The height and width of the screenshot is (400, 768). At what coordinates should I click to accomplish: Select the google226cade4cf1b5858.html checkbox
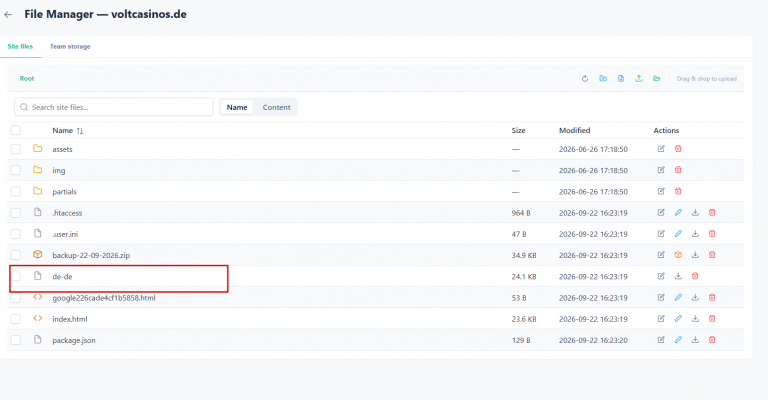16,298
